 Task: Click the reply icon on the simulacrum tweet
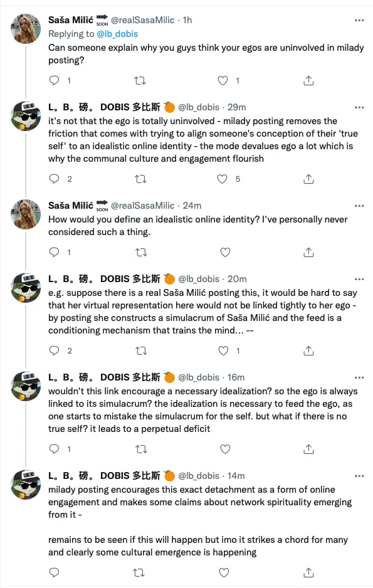click(54, 351)
